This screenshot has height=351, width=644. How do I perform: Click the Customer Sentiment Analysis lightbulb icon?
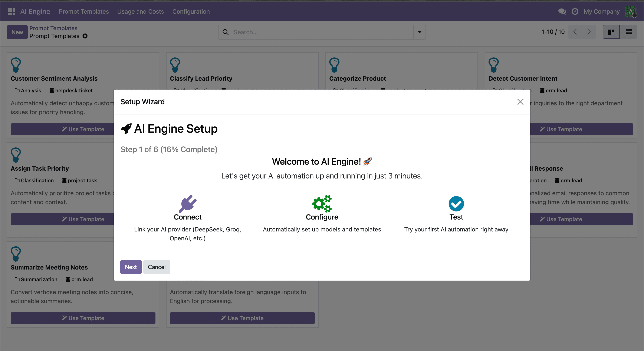16,65
